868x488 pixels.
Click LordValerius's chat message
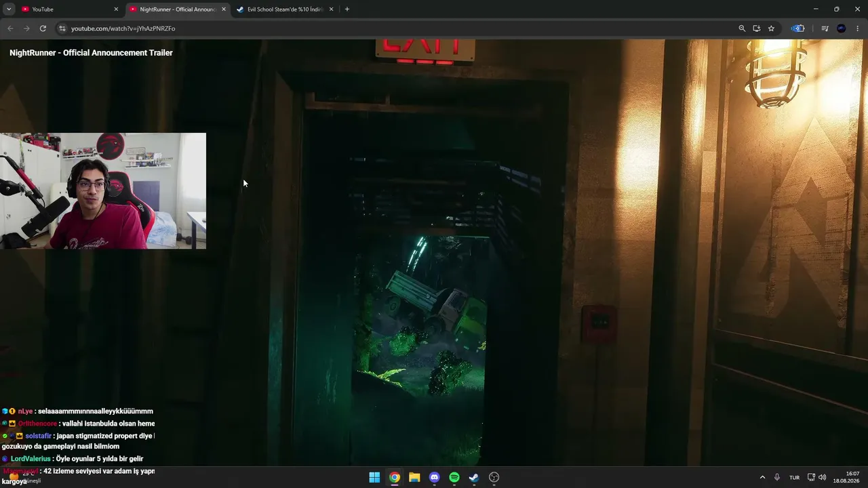point(73,459)
